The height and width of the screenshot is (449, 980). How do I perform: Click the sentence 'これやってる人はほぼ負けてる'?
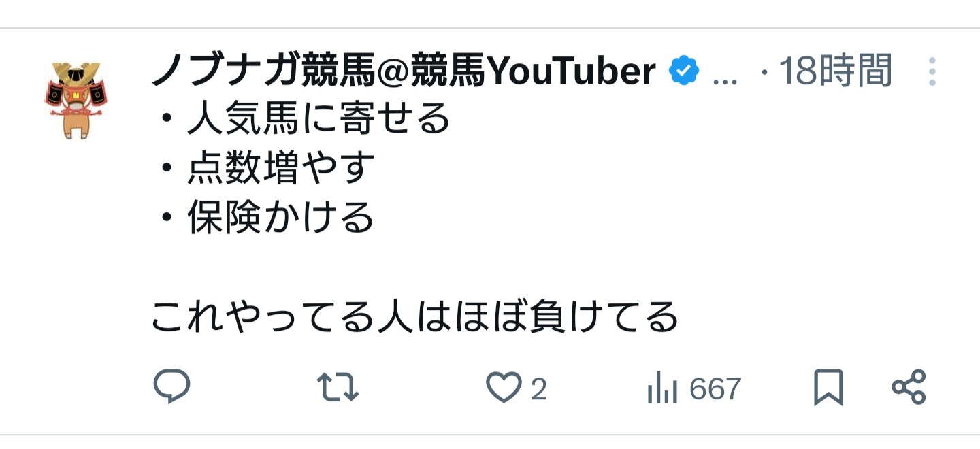click(414, 317)
